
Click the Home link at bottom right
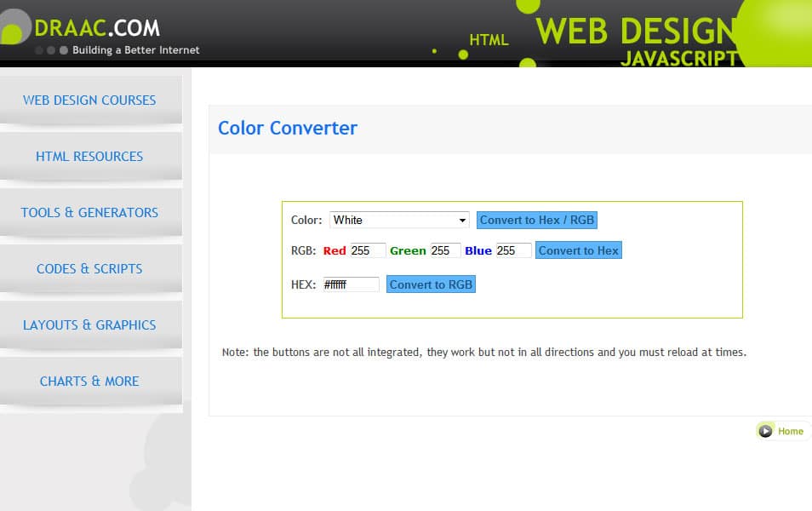(791, 431)
